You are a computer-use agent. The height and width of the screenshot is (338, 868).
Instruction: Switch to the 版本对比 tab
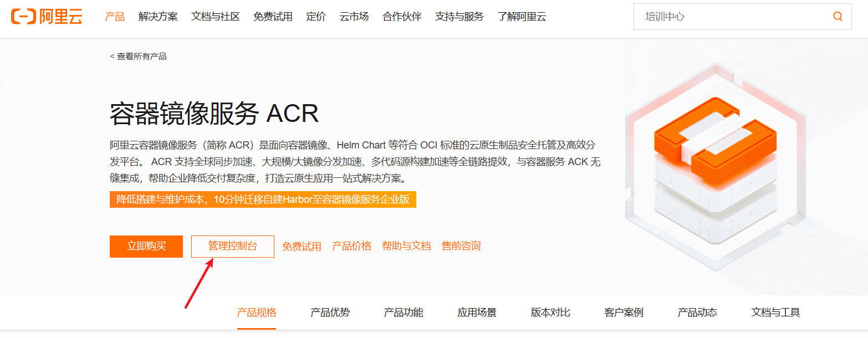(550, 313)
